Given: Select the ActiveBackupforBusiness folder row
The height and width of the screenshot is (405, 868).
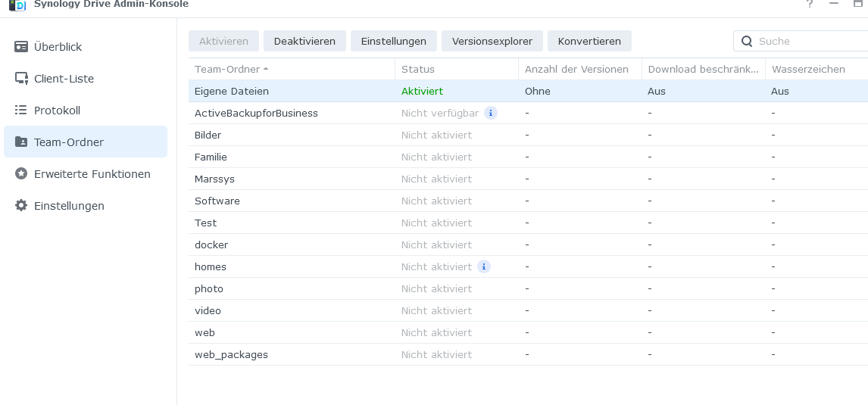Looking at the screenshot, I should pos(528,113).
